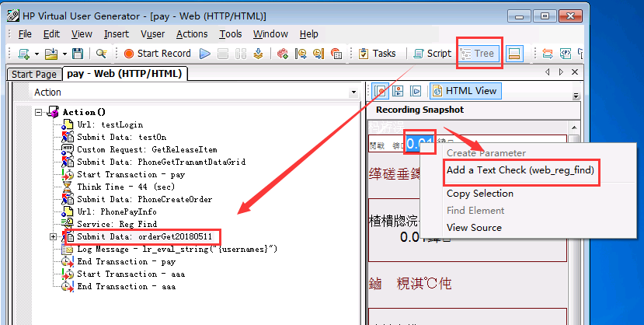Viewport: 644px width, 325px height.
Task: Click the Start Record button
Action: (x=157, y=54)
